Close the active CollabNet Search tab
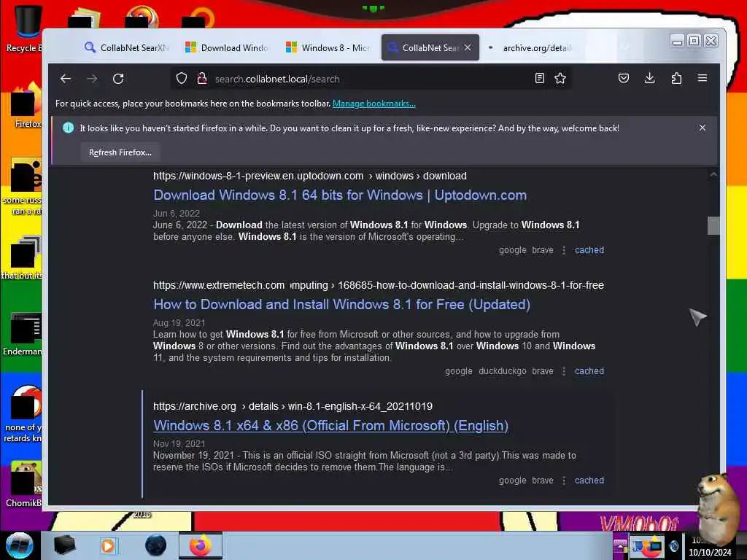 [468, 47]
